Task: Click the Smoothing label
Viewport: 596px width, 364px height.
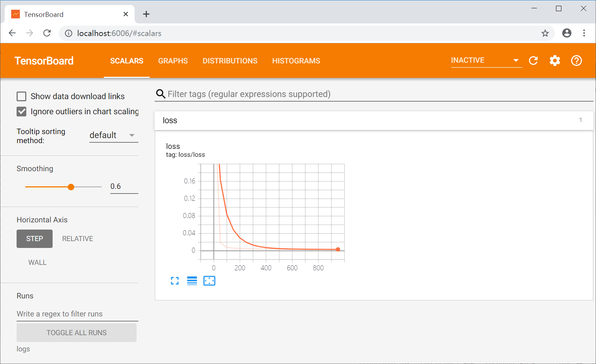Action: [x=35, y=169]
